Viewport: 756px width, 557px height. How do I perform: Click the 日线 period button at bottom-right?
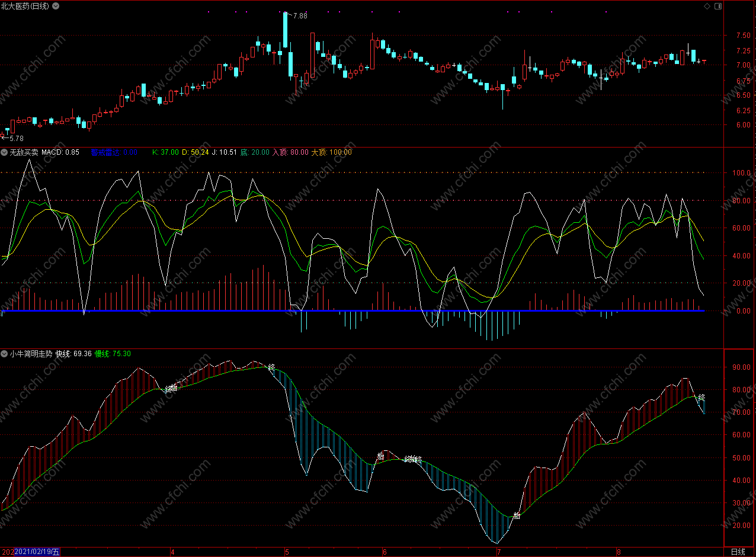[738, 552]
